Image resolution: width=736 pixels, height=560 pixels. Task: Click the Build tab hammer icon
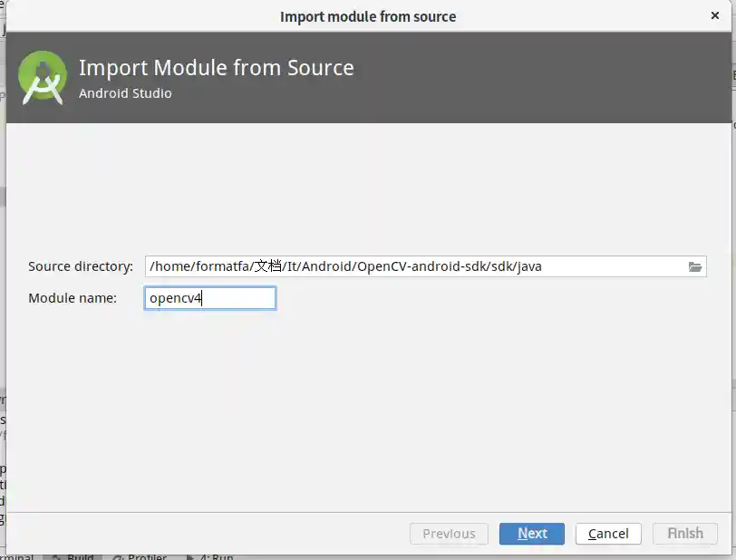55,557
